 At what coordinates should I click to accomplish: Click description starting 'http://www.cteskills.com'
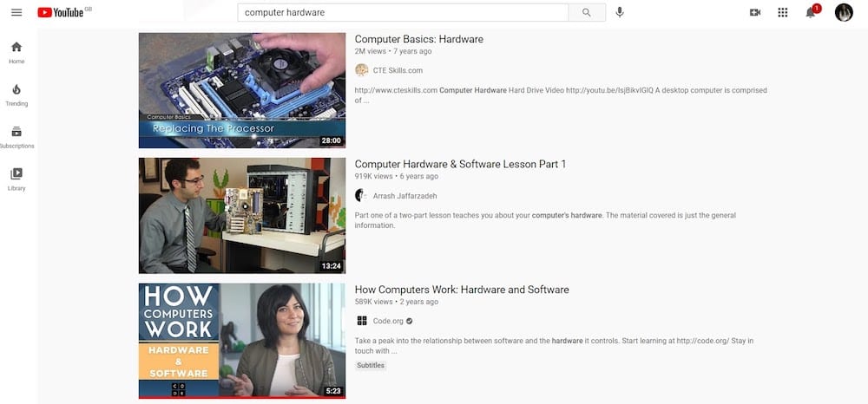[x=561, y=95]
